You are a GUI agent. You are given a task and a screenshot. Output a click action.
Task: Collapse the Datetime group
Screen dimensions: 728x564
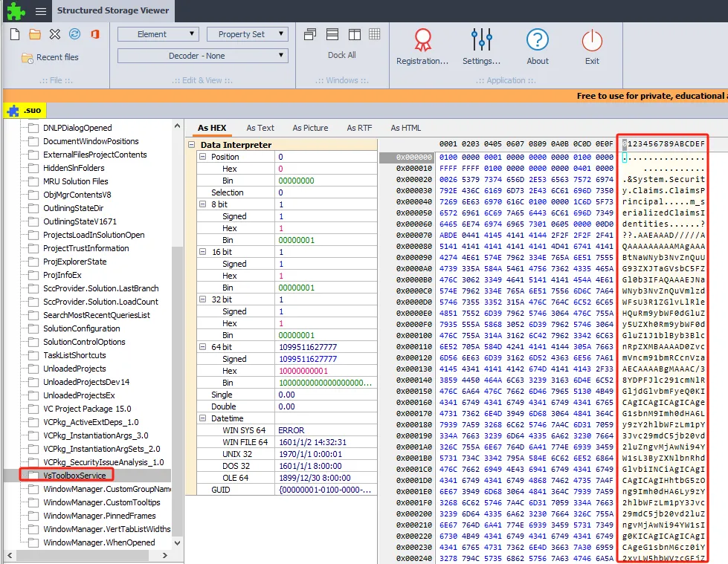pyautogui.click(x=203, y=418)
